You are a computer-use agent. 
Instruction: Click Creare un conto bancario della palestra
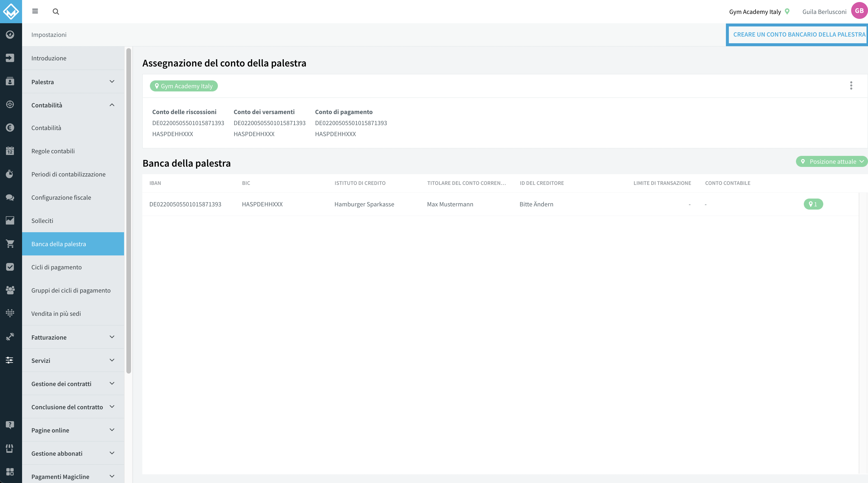(x=799, y=34)
